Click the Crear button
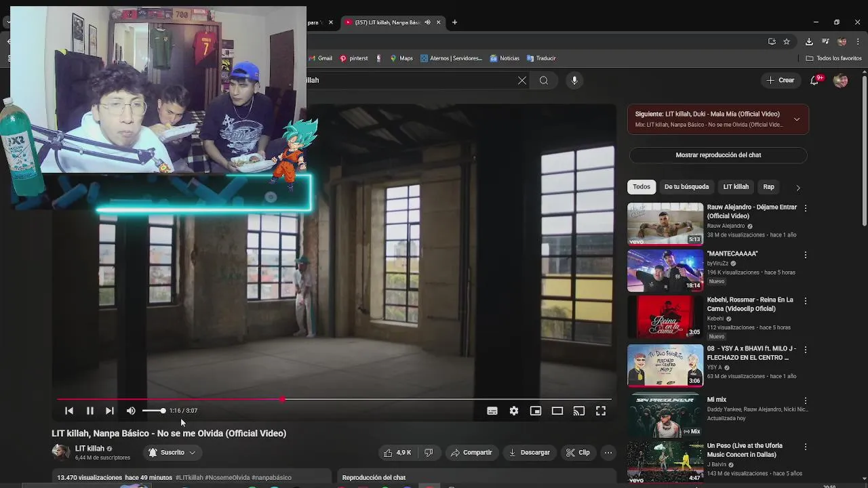 [781, 80]
